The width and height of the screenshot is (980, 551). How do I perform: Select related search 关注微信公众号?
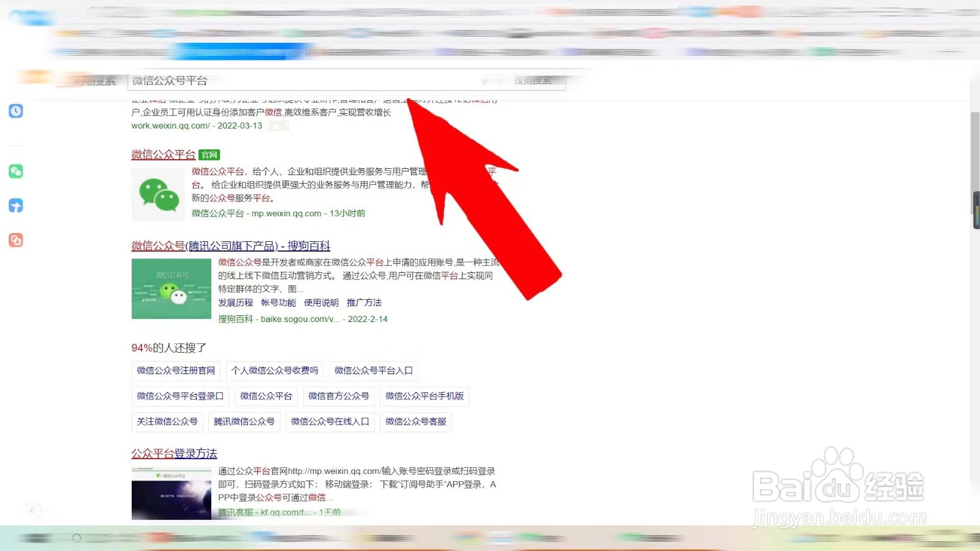coord(167,421)
